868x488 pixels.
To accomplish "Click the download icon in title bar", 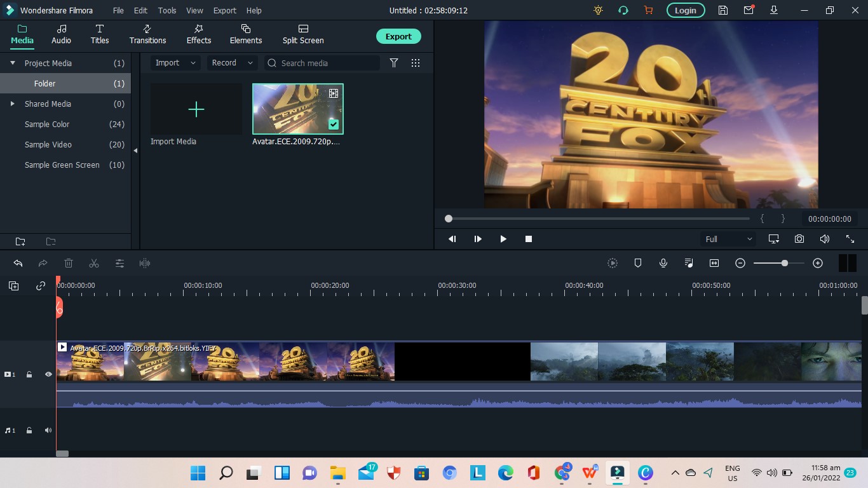I will pyautogui.click(x=774, y=10).
